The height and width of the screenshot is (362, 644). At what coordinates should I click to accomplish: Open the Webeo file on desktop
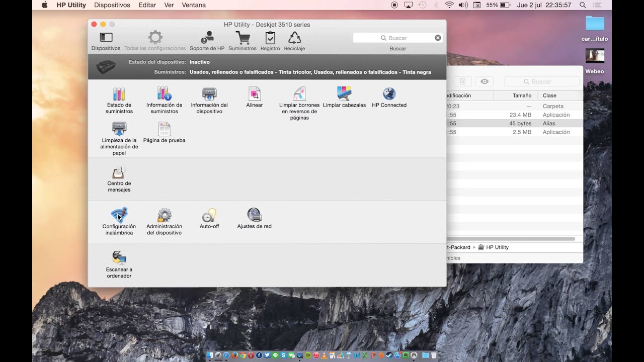(x=595, y=61)
